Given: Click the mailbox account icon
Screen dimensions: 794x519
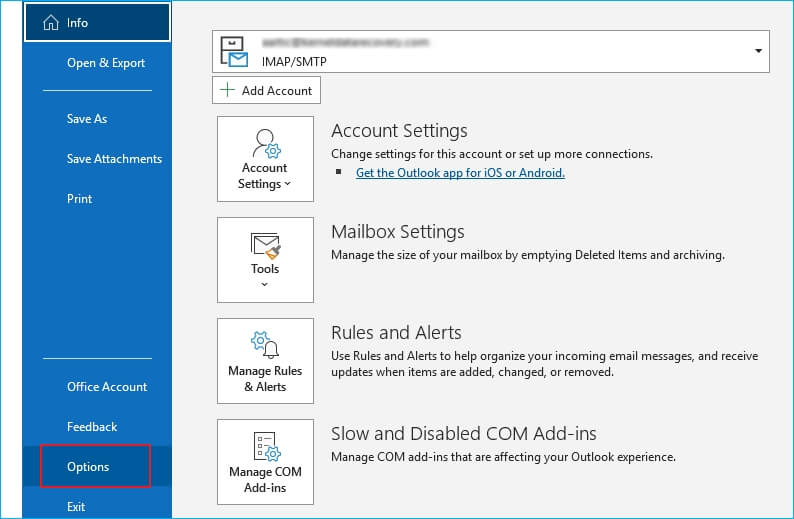Looking at the screenshot, I should click(234, 52).
